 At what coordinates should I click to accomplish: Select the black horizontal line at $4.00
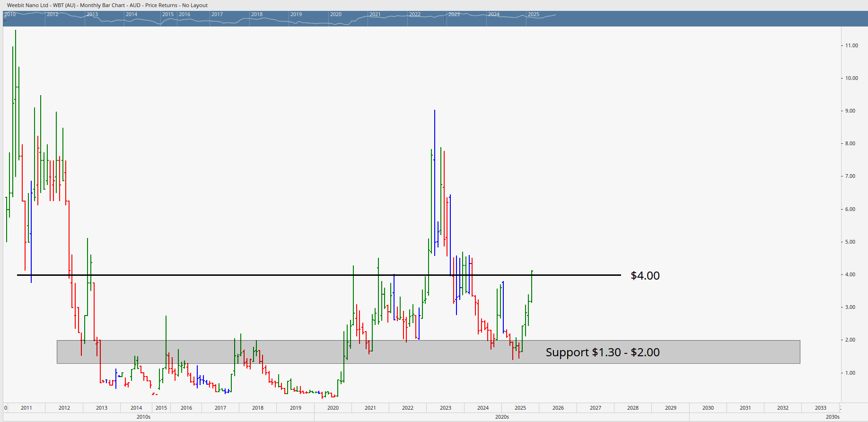[319, 275]
